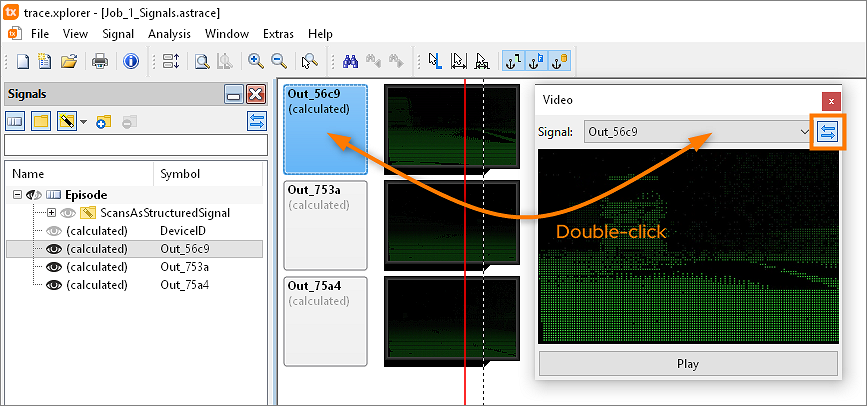Open file with the folder toolbar icon
The height and width of the screenshot is (406, 867).
(x=69, y=61)
